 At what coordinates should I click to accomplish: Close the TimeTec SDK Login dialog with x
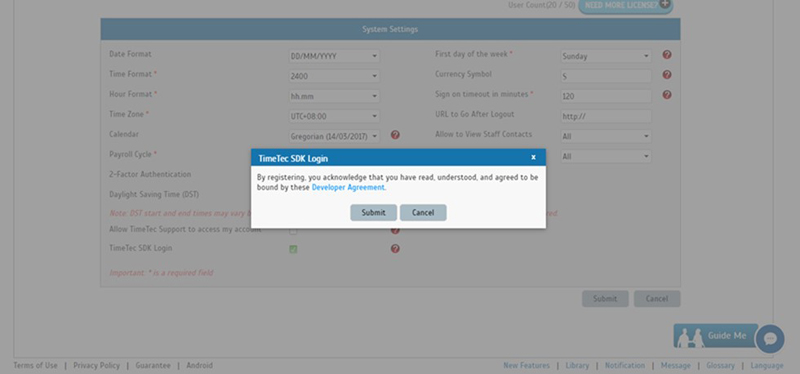(533, 157)
